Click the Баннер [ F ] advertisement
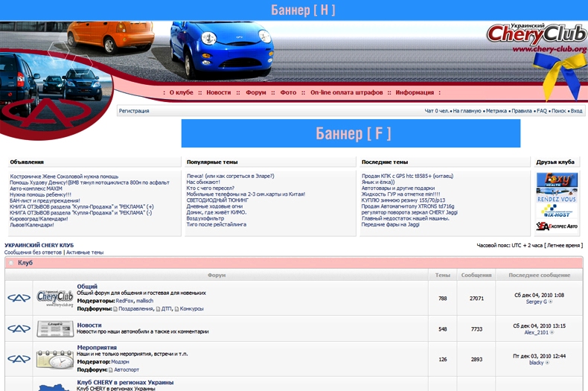588x391 pixels. click(351, 133)
